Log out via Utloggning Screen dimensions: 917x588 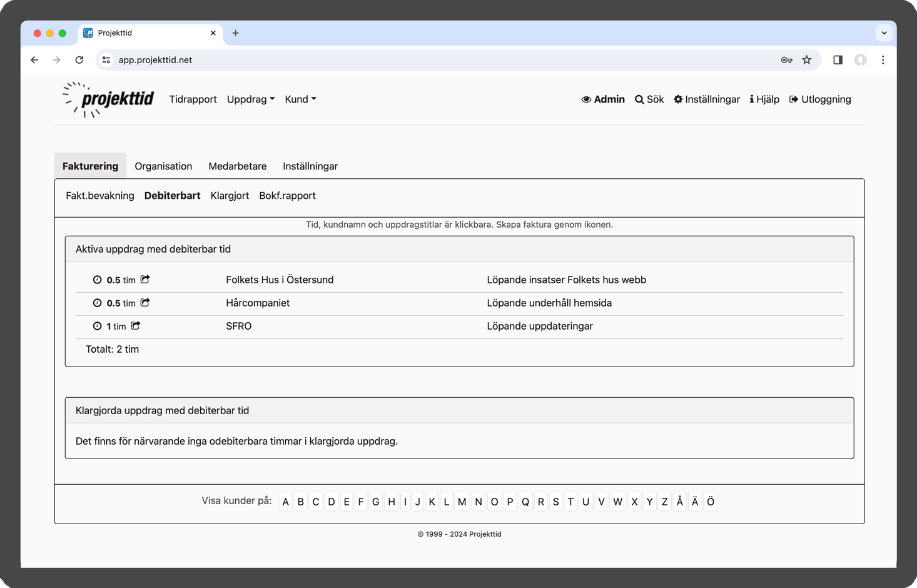pos(820,99)
